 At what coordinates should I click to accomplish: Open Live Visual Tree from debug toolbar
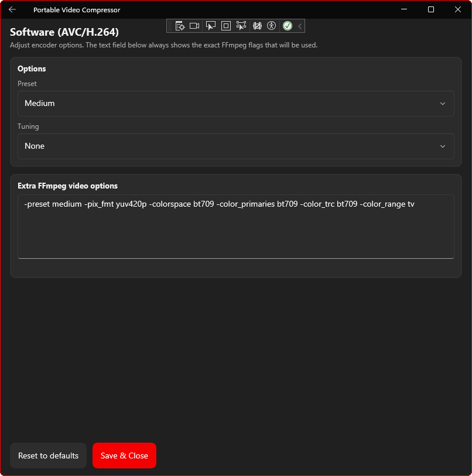point(180,26)
